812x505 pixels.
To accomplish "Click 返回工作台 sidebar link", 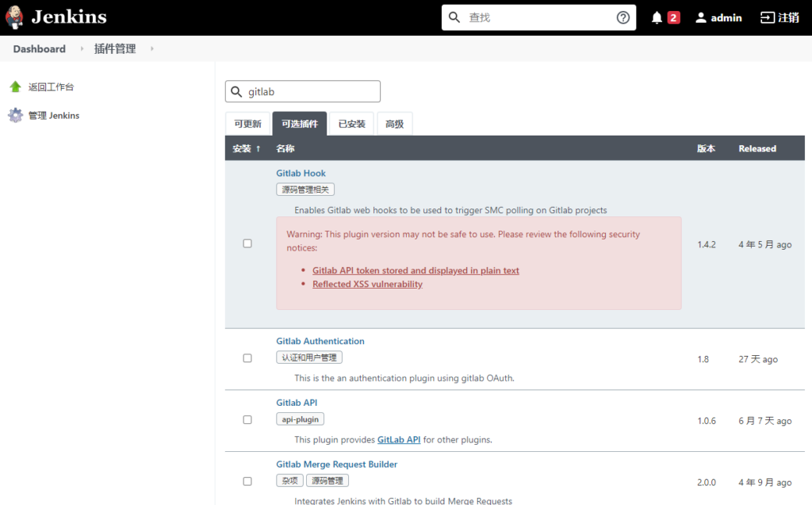I will [51, 87].
